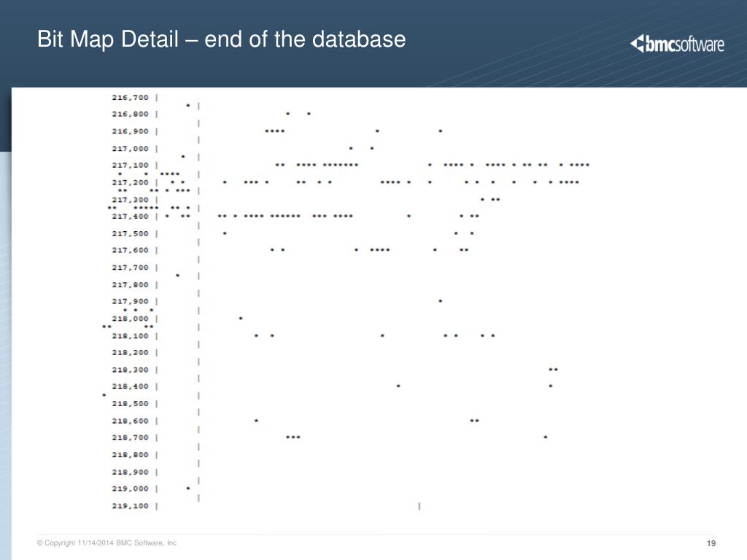This screenshot has width=747, height=560.
Task: Click the 217,600 row label
Action: (x=130, y=250)
